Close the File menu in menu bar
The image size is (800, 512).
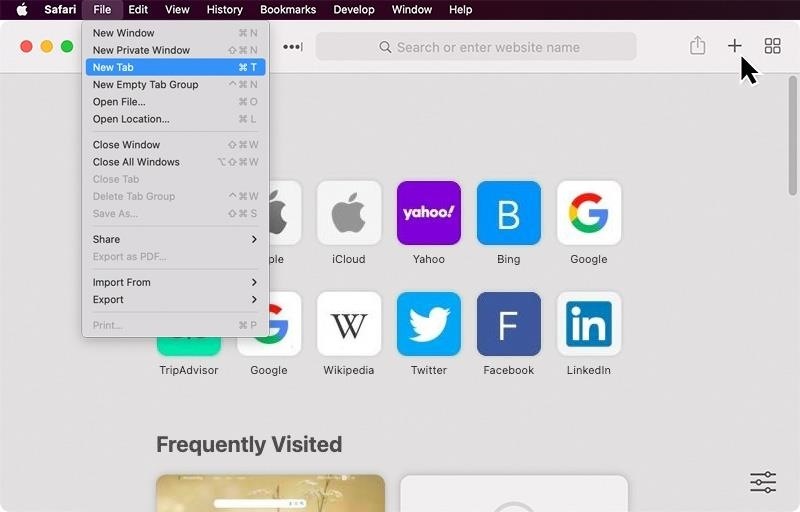(102, 10)
